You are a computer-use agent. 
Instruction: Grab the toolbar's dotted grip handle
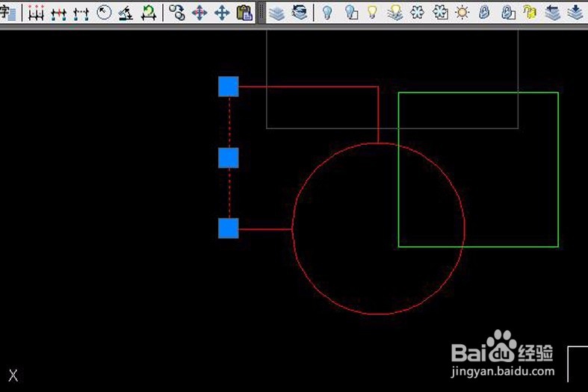point(261,13)
